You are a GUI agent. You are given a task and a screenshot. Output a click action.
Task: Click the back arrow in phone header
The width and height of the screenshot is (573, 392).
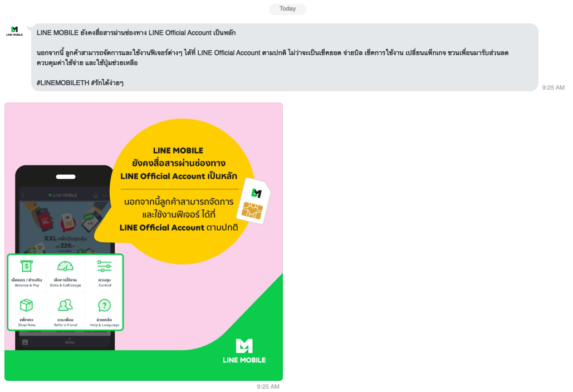point(23,195)
